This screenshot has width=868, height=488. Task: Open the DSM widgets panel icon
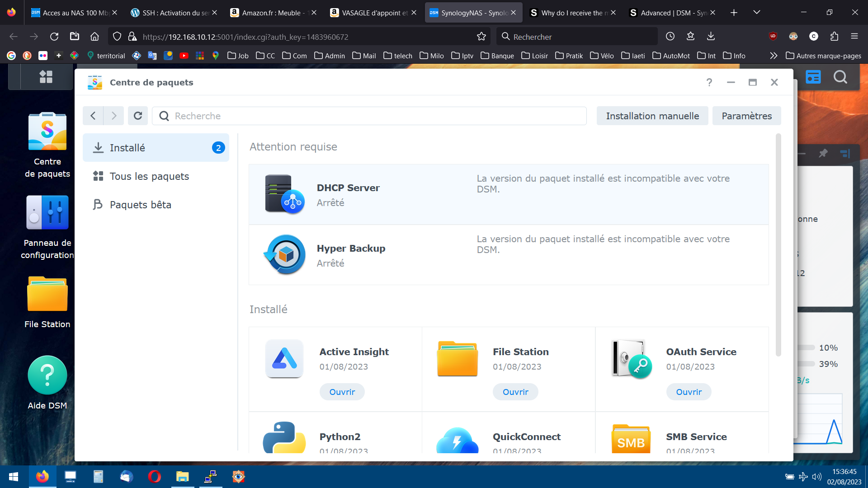click(x=813, y=77)
